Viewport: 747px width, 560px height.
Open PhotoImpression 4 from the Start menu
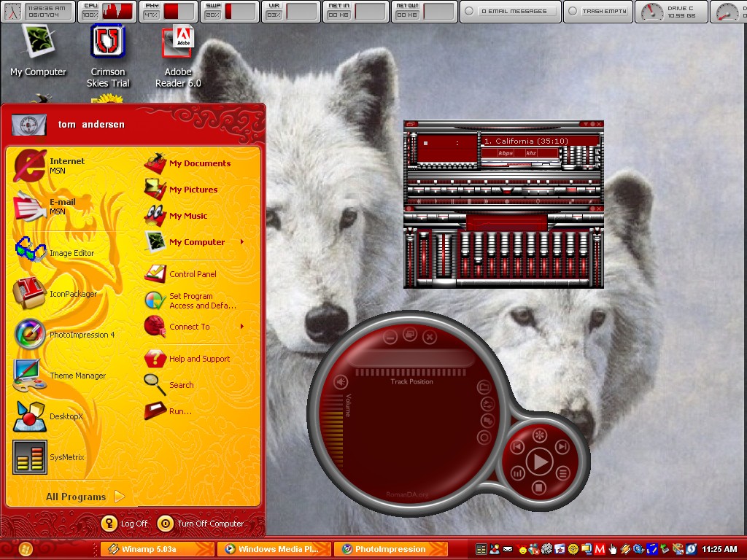pos(64,334)
